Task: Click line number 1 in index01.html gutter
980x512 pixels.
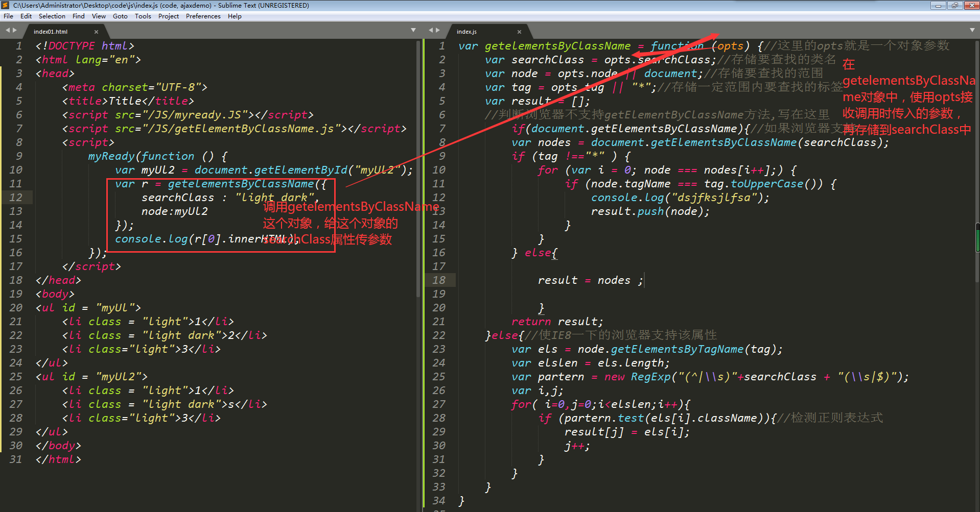Action: coord(19,46)
